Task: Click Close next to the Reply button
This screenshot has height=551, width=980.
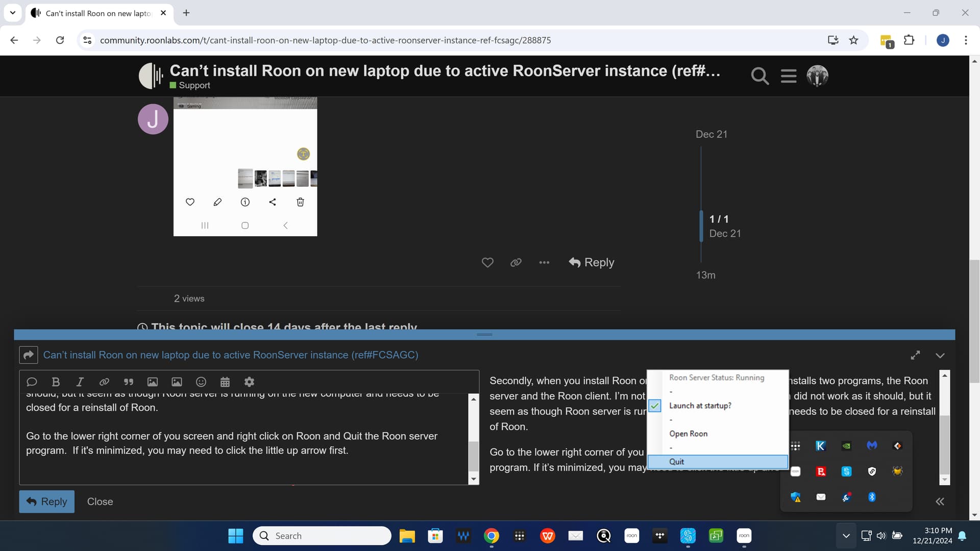Action: [100, 502]
